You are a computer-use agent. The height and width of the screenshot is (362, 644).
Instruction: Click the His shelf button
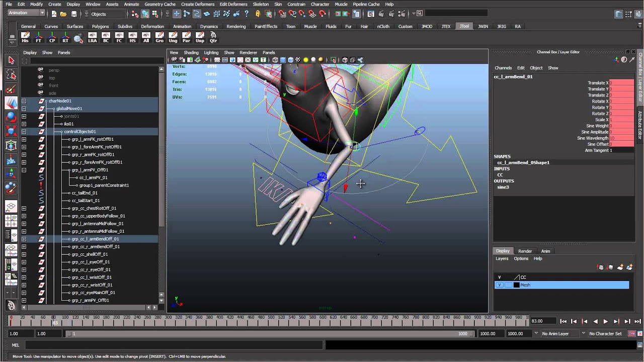tap(25, 38)
